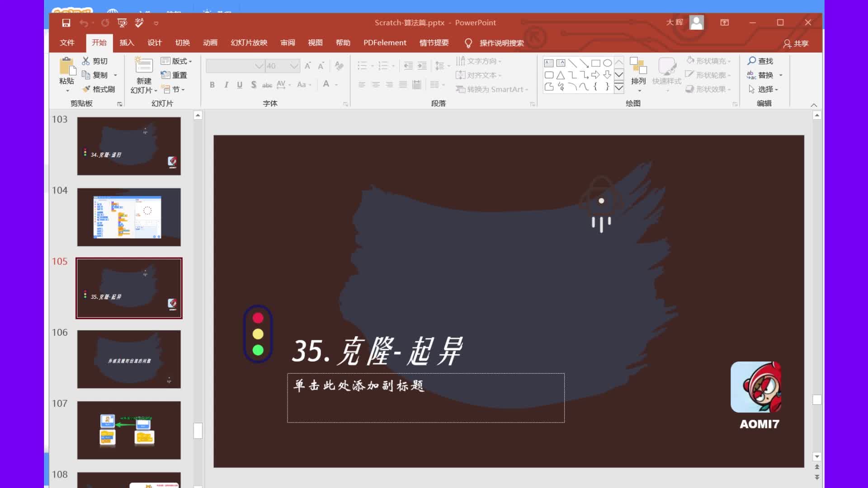The height and width of the screenshot is (488, 868).
Task: Decrease list indent level
Action: click(x=408, y=66)
